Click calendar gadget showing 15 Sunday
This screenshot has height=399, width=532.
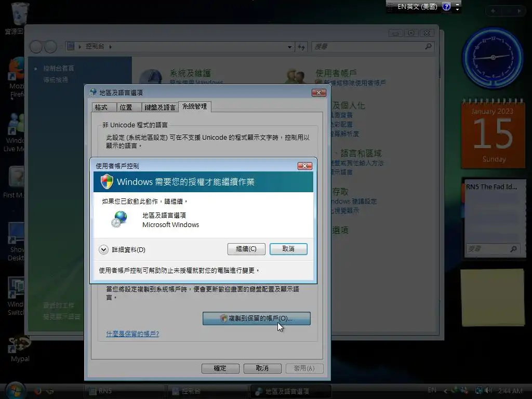tap(493, 134)
